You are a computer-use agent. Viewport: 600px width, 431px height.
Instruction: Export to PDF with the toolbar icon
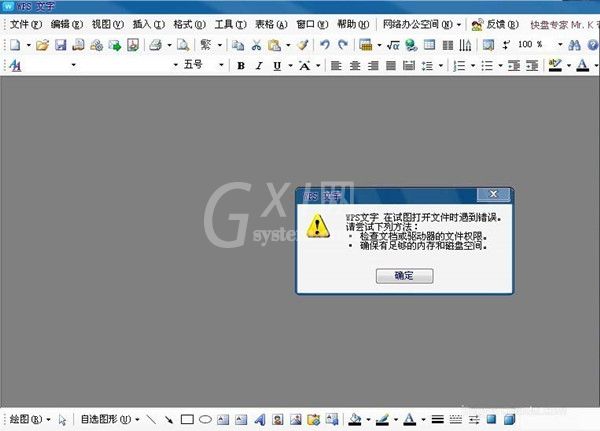[x=133, y=45]
